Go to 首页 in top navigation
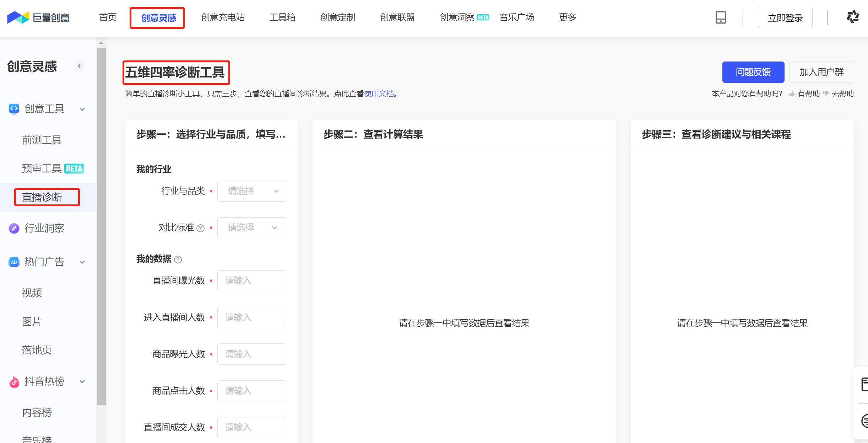Screen dimensions: 868x443 pos(108,17)
